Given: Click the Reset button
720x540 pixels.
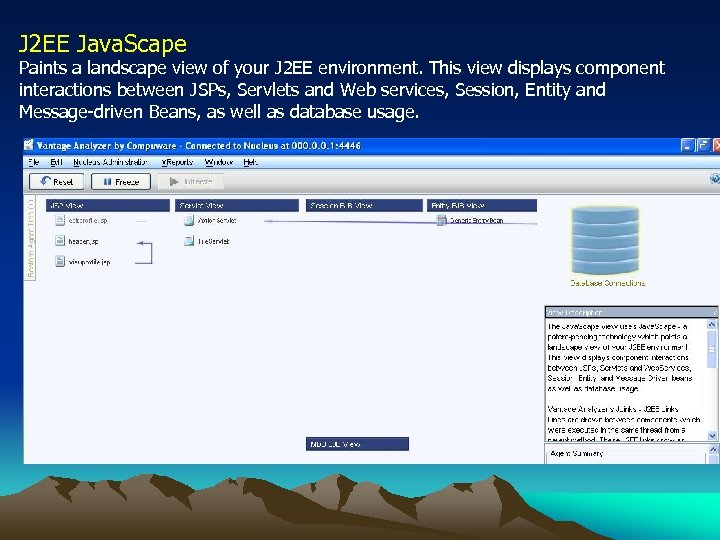Looking at the screenshot, I should (x=56, y=182).
